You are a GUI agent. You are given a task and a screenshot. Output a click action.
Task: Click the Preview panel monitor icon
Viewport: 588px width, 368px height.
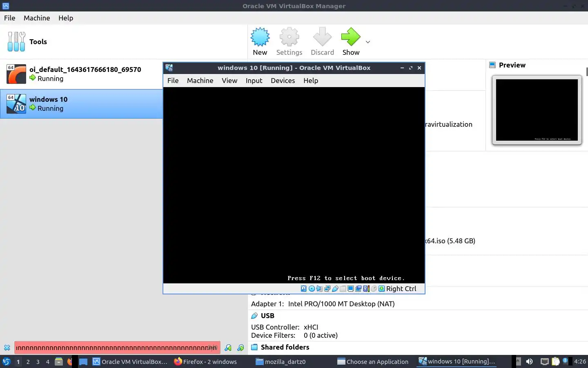[x=492, y=65]
